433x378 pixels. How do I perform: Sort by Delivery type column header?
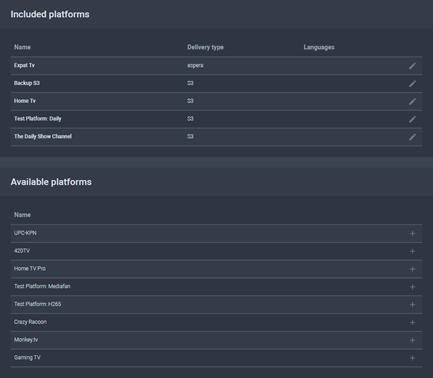(x=205, y=47)
